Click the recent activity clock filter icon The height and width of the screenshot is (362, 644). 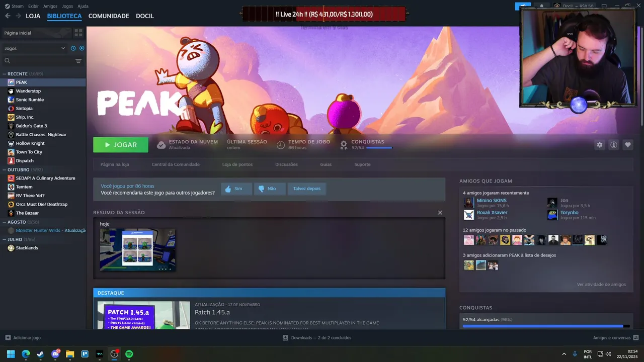(x=73, y=48)
